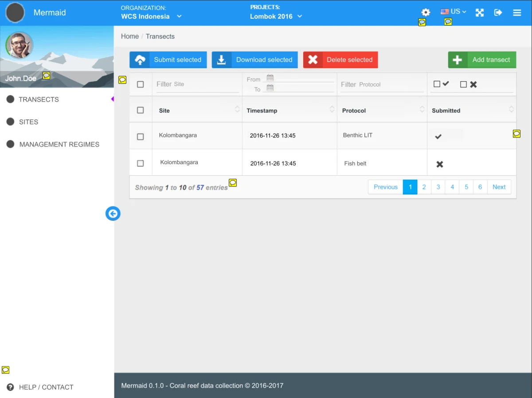Click the Mermaid round logo

point(15,12)
